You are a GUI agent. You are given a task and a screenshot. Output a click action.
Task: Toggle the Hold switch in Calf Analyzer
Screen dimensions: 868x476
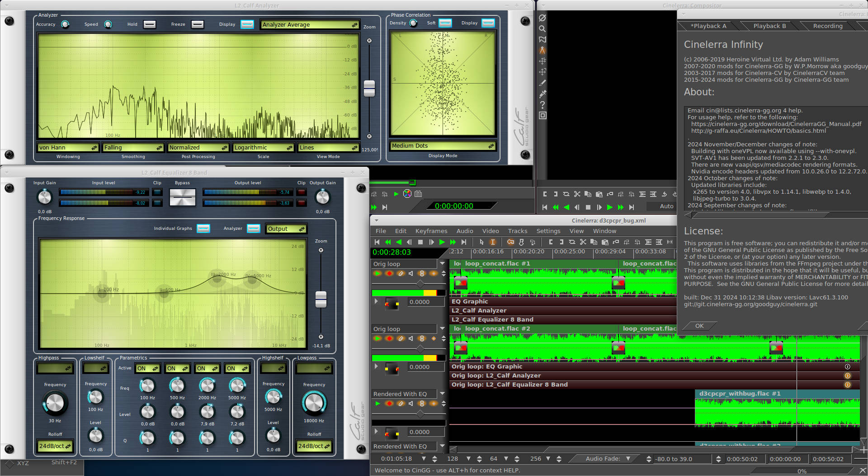(150, 24)
